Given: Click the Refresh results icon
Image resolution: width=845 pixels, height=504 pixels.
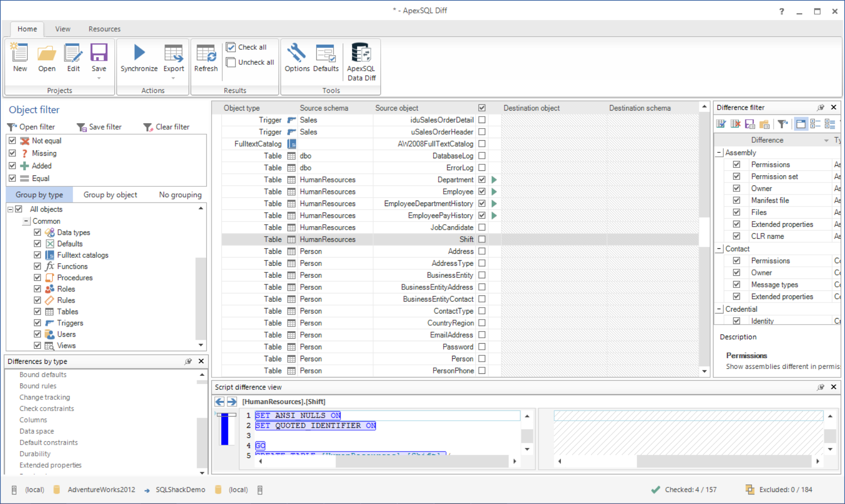Looking at the screenshot, I should click(x=206, y=53).
